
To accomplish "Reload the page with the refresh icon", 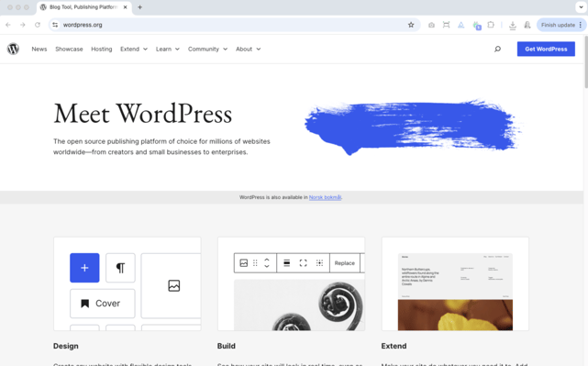I will (37, 25).
